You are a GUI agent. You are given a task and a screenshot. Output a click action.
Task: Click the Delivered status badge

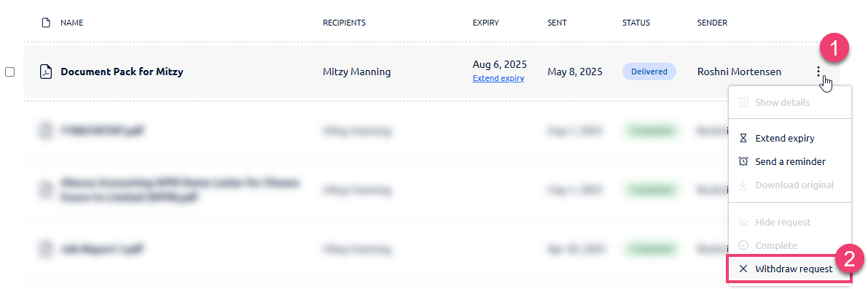pyautogui.click(x=649, y=72)
